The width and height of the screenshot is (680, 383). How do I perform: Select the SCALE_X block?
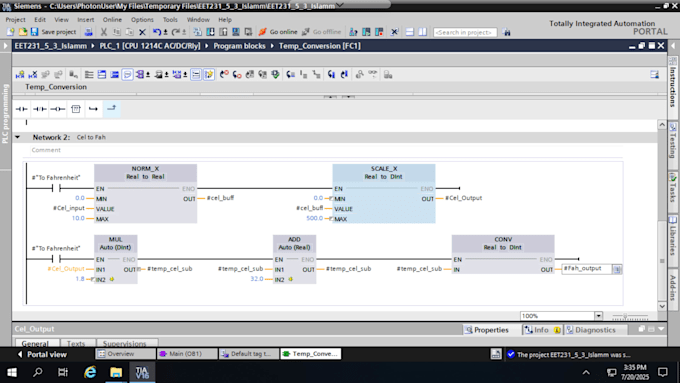(x=384, y=193)
